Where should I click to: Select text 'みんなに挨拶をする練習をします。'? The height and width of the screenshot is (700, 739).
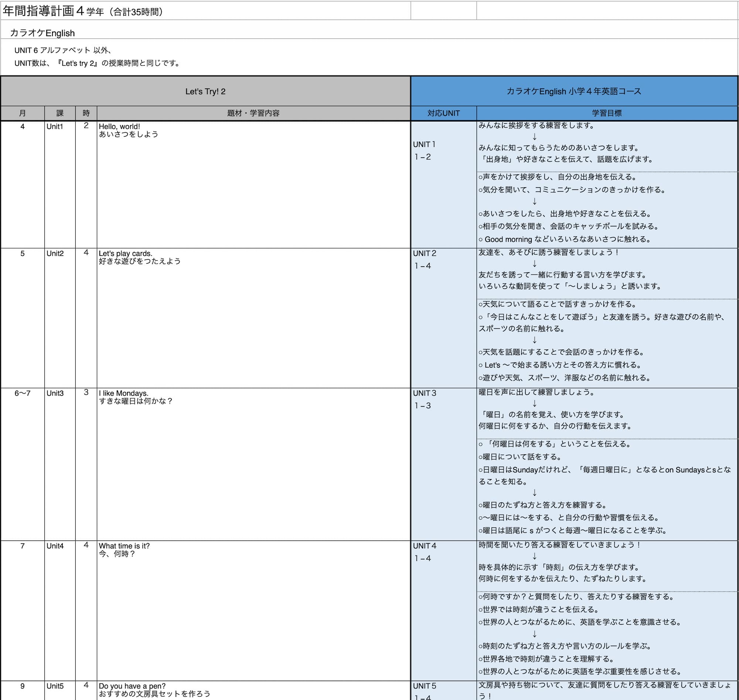[x=538, y=125]
